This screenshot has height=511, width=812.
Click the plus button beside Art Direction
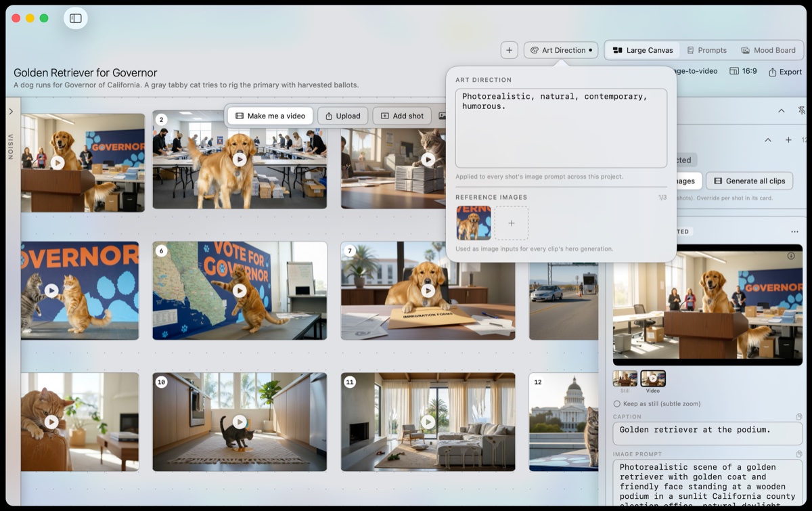[510, 50]
